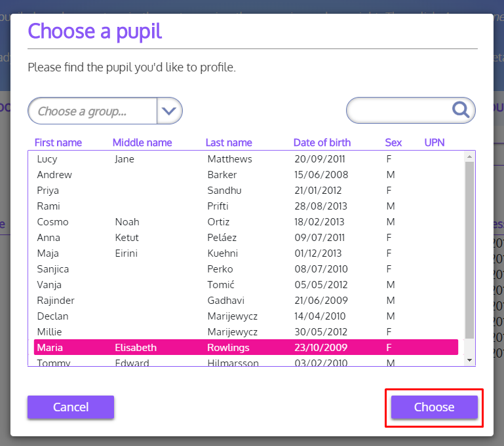Click the UPN column header
Screen dimensions: 504x446
click(434, 143)
